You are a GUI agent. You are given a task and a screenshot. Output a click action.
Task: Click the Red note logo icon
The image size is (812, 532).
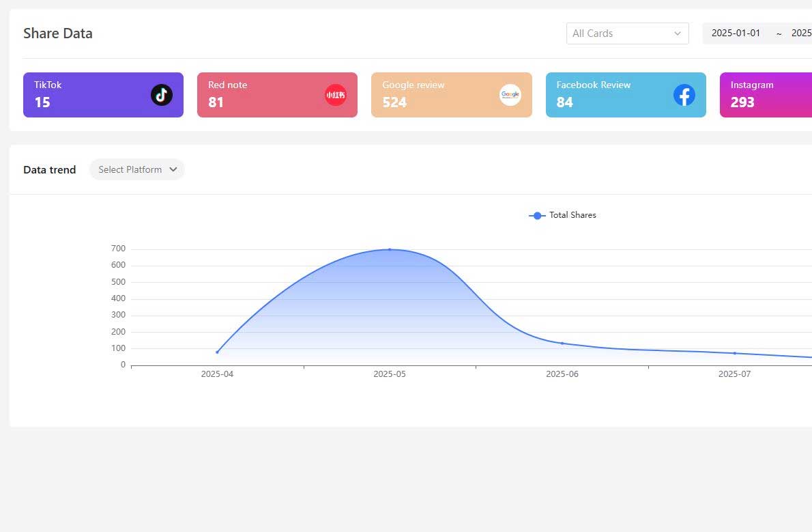[x=336, y=95]
